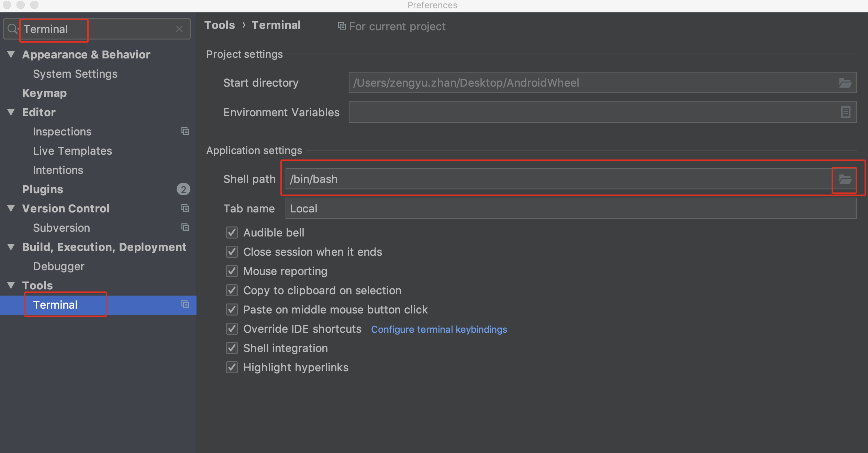Disable the Audible bell checkbox
The height and width of the screenshot is (453, 868).
232,233
